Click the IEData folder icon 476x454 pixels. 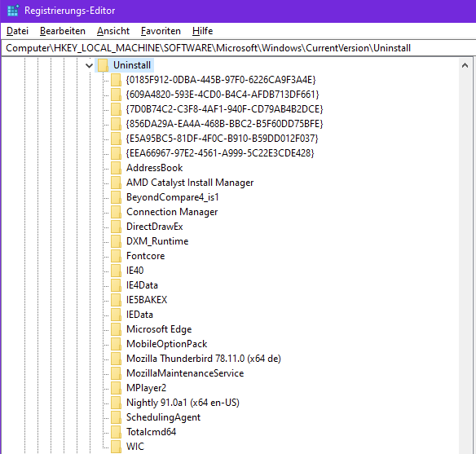tap(116, 315)
